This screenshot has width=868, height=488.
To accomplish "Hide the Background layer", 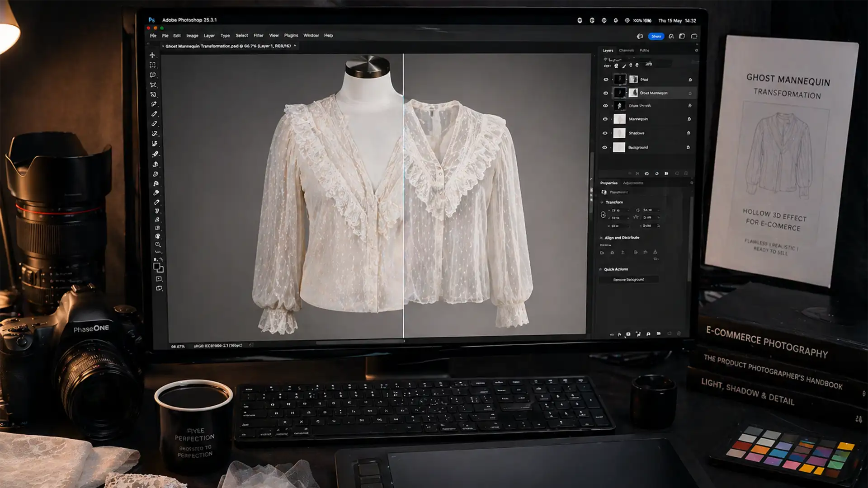I will pyautogui.click(x=606, y=147).
